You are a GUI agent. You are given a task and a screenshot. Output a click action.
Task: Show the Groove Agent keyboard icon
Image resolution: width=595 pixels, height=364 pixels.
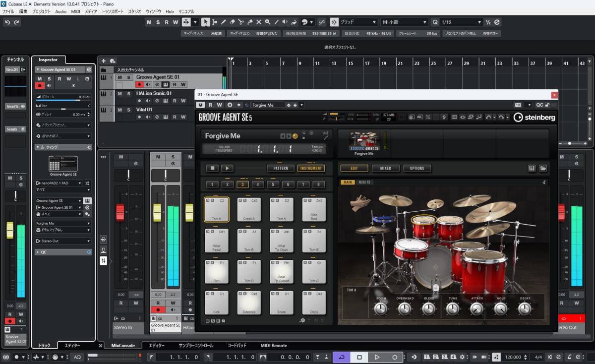[x=532, y=168]
